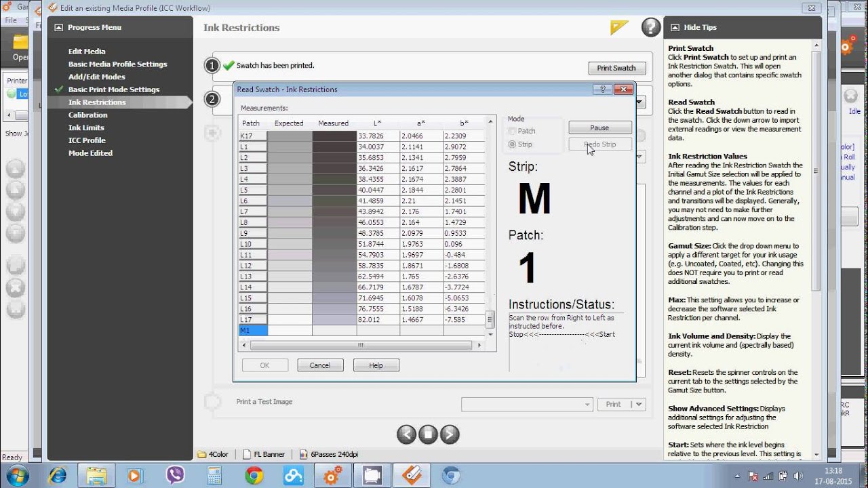Click the 4Color folder status icon
868x488 pixels.
(201, 454)
